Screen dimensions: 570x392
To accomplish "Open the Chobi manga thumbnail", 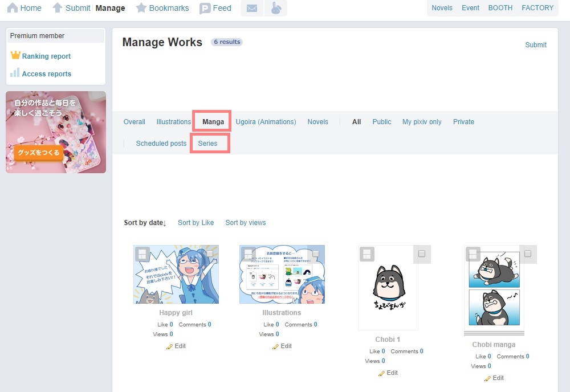I will tap(494, 289).
